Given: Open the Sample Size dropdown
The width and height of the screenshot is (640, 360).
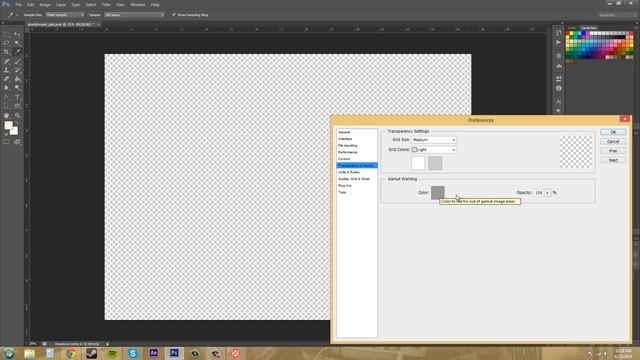Looking at the screenshot, I should 64,15.
